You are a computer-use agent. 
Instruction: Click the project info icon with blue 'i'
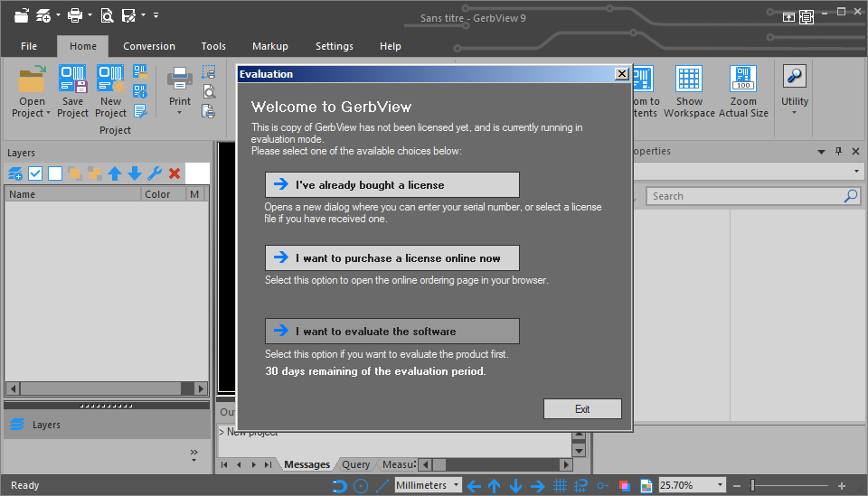pyautogui.click(x=140, y=91)
